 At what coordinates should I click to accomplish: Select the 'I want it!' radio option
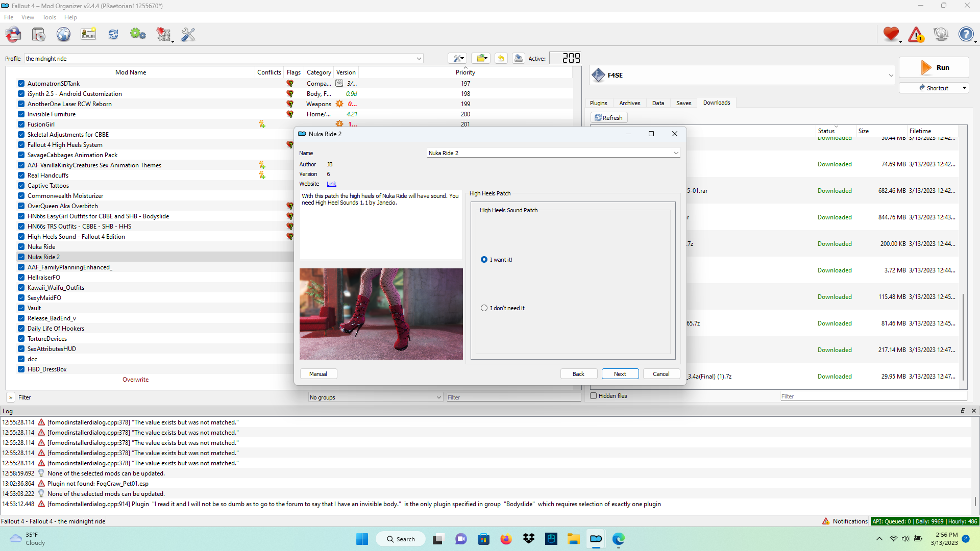(x=484, y=260)
